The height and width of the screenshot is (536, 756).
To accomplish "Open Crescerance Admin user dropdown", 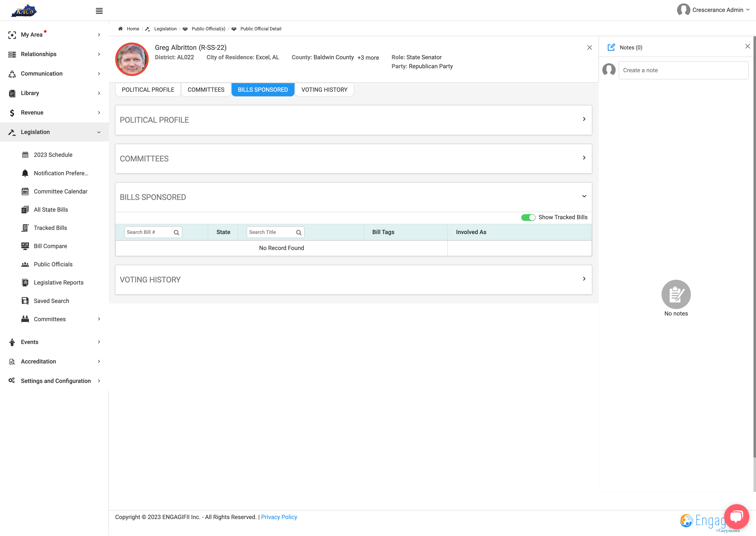I will coord(713,10).
